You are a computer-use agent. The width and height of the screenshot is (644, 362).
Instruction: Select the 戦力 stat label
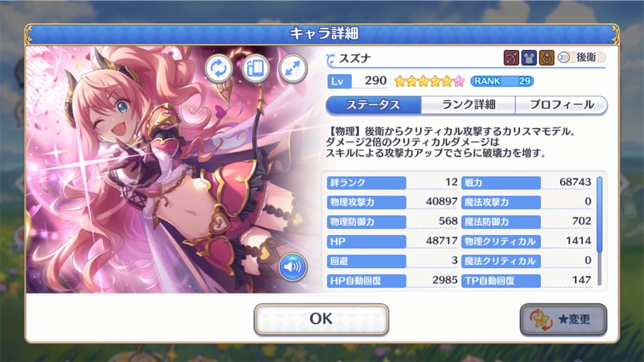(x=501, y=183)
